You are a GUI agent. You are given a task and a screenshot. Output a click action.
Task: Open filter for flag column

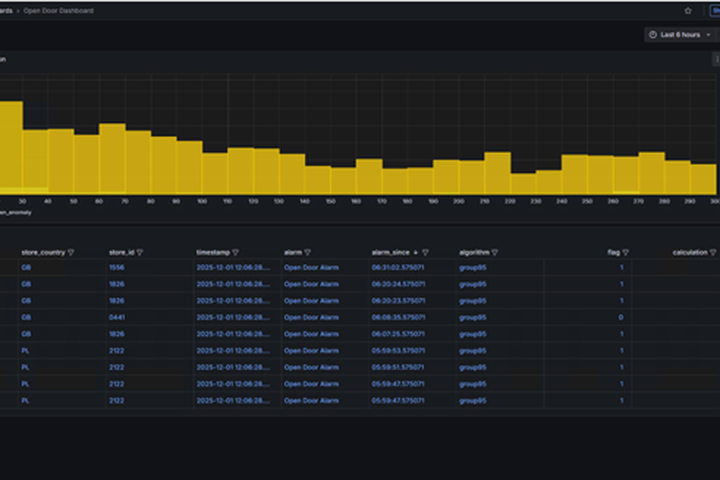click(625, 253)
